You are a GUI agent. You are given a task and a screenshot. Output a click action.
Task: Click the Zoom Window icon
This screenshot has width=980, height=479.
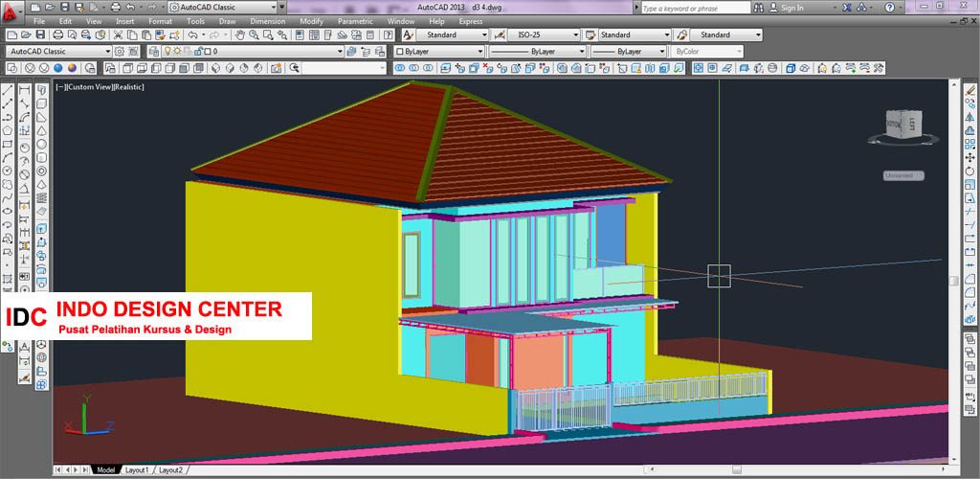[268, 35]
